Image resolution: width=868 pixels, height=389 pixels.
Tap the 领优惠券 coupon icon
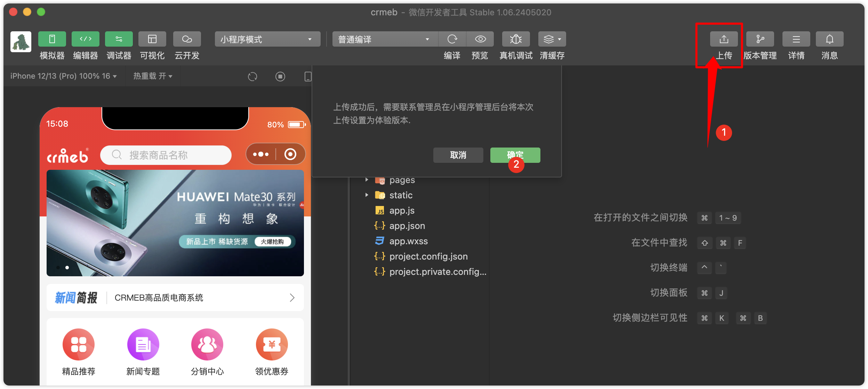tap(272, 344)
